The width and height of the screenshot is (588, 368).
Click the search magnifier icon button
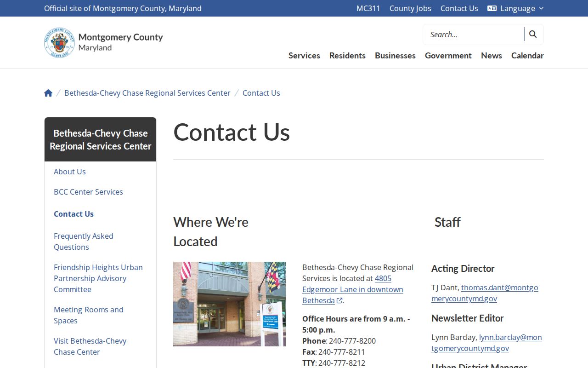point(533,34)
